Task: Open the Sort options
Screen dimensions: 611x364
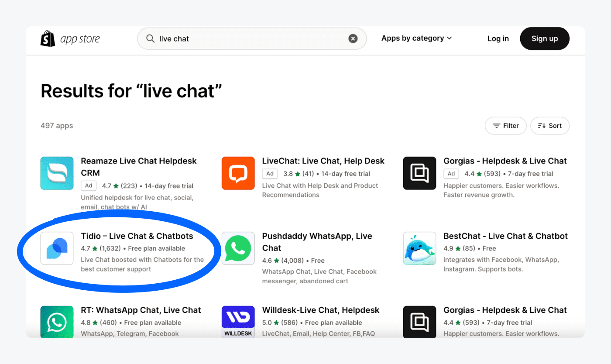Action: pyautogui.click(x=550, y=126)
